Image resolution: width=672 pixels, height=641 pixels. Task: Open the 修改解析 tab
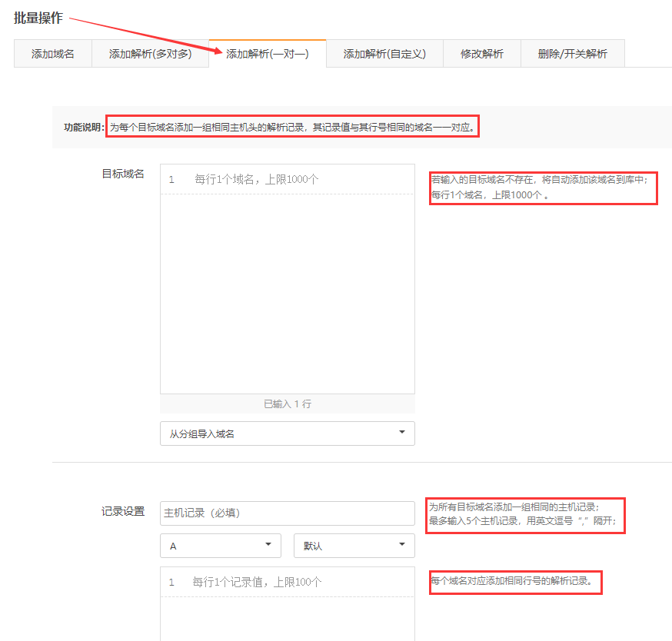point(482,54)
